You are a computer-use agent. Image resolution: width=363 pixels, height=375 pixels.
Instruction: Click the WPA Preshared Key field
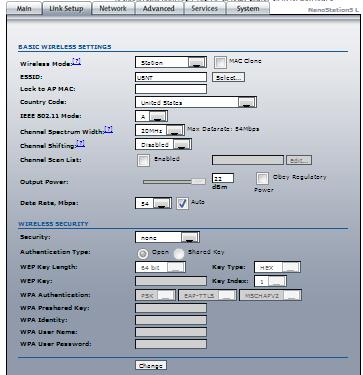[171, 308]
